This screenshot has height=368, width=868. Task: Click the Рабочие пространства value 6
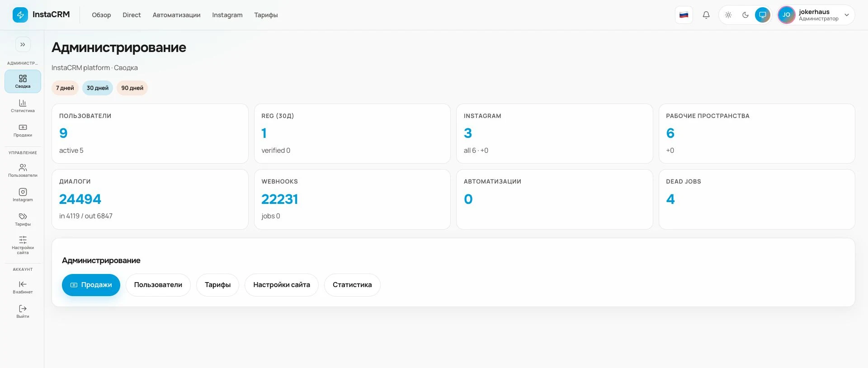click(670, 133)
